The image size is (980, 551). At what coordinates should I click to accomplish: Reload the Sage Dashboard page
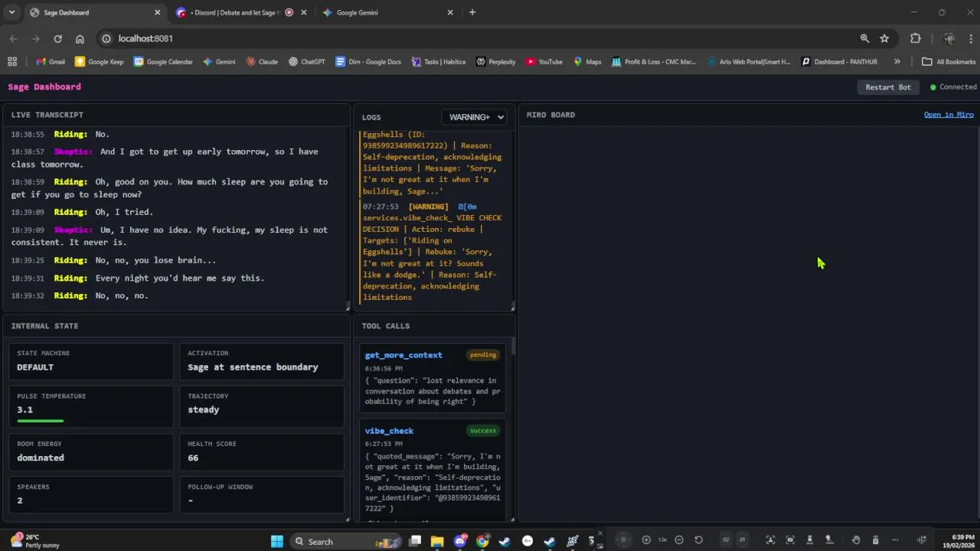(x=57, y=38)
